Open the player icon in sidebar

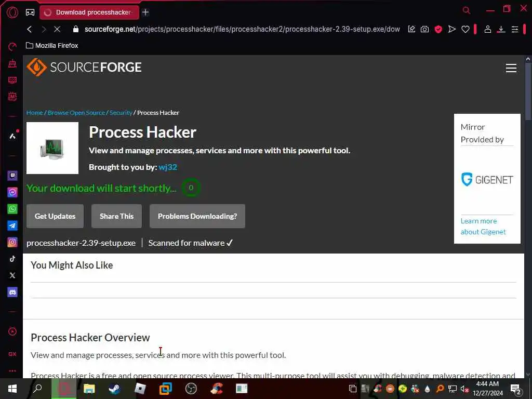pos(12,331)
